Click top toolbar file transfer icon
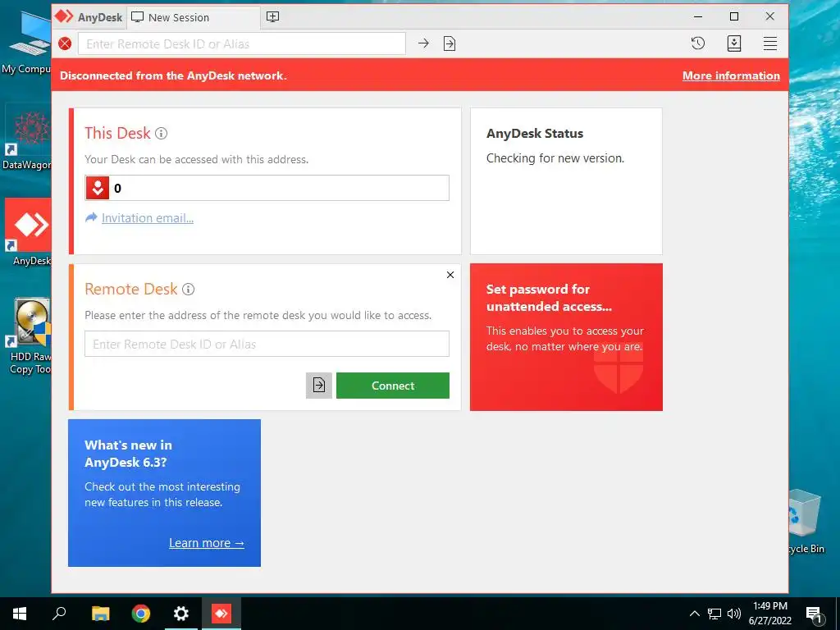 [450, 43]
